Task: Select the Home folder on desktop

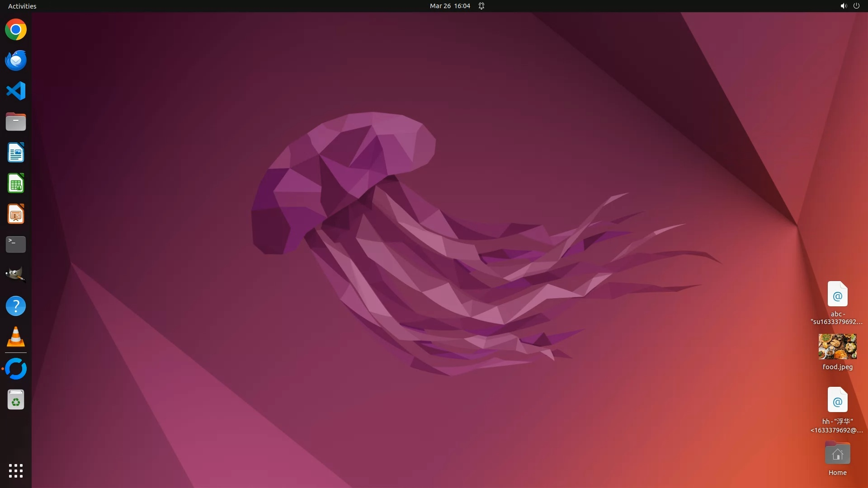Action: click(x=837, y=454)
